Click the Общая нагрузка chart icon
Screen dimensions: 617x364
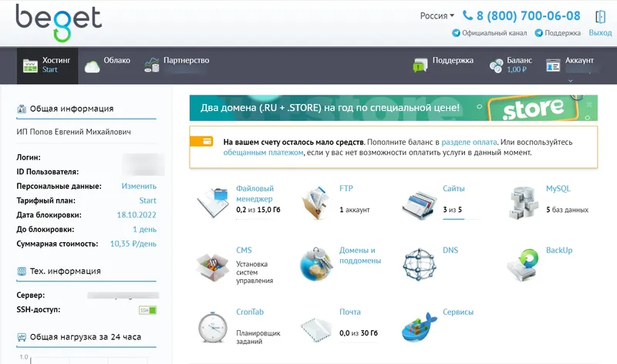22,337
